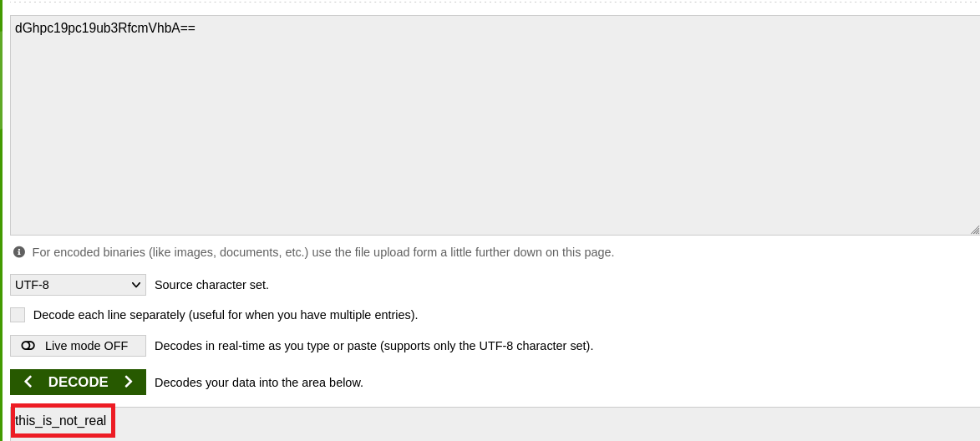Click the left chevron on the DECODE button
This screenshot has height=441, width=980.
click(28, 382)
